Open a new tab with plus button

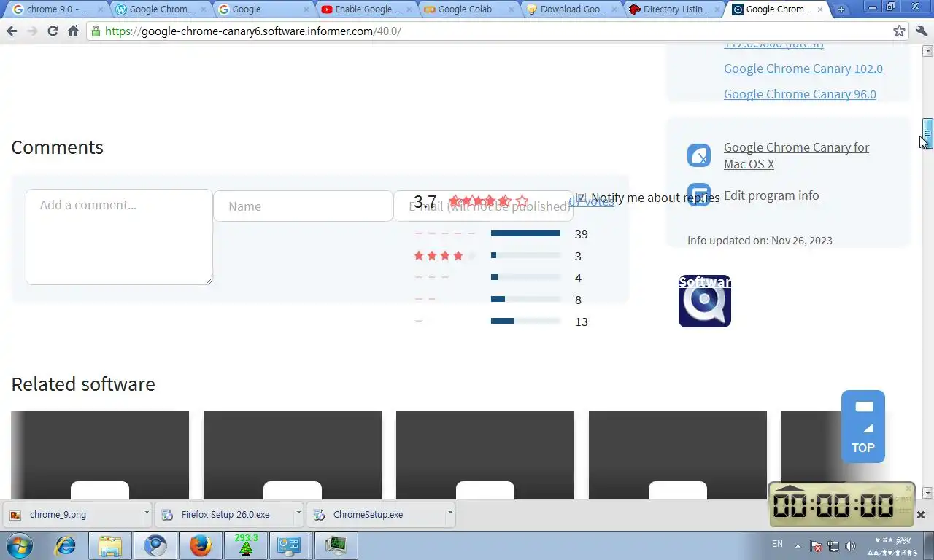841,9
